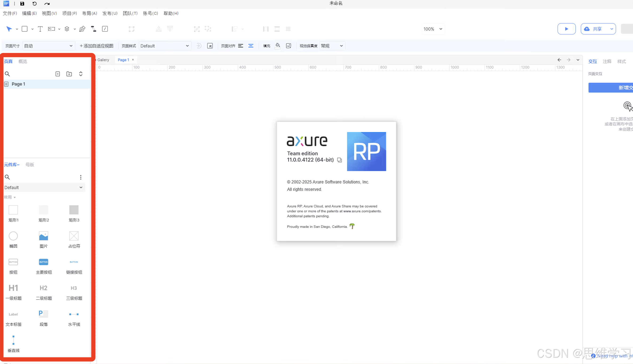Viewport: 633px width, 364px height.
Task: Click the Preview play button
Action: (x=566, y=29)
